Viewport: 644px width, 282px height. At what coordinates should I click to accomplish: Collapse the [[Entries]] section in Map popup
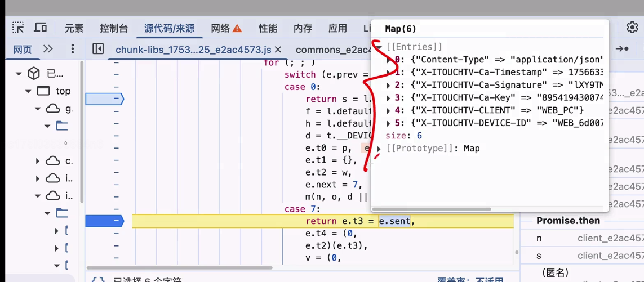379,47
